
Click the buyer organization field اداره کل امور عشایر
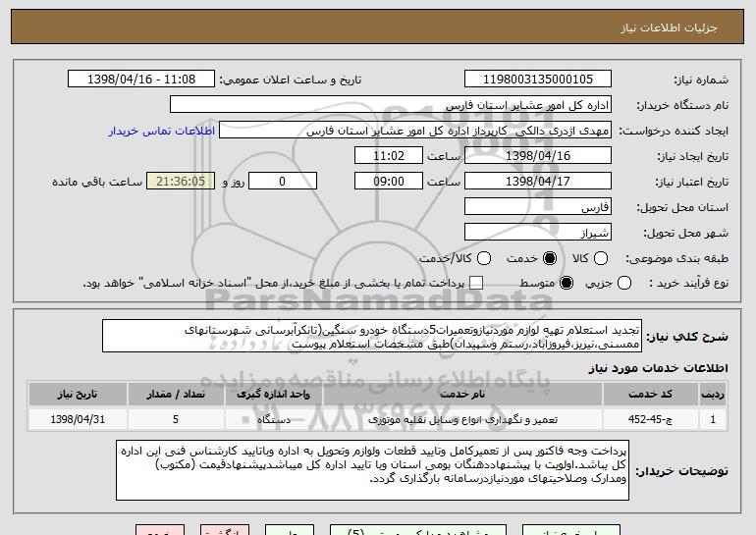tap(391, 105)
